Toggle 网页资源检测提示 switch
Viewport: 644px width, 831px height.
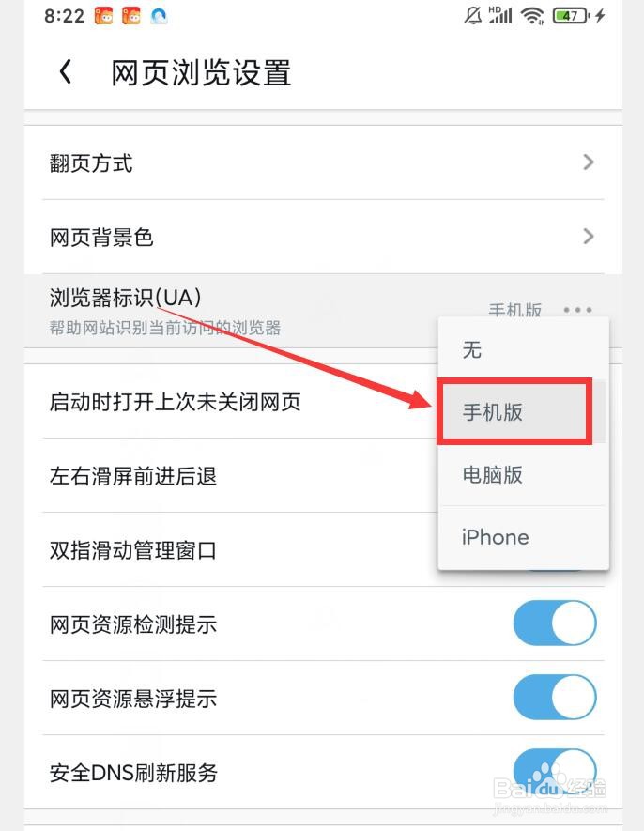pyautogui.click(x=555, y=623)
